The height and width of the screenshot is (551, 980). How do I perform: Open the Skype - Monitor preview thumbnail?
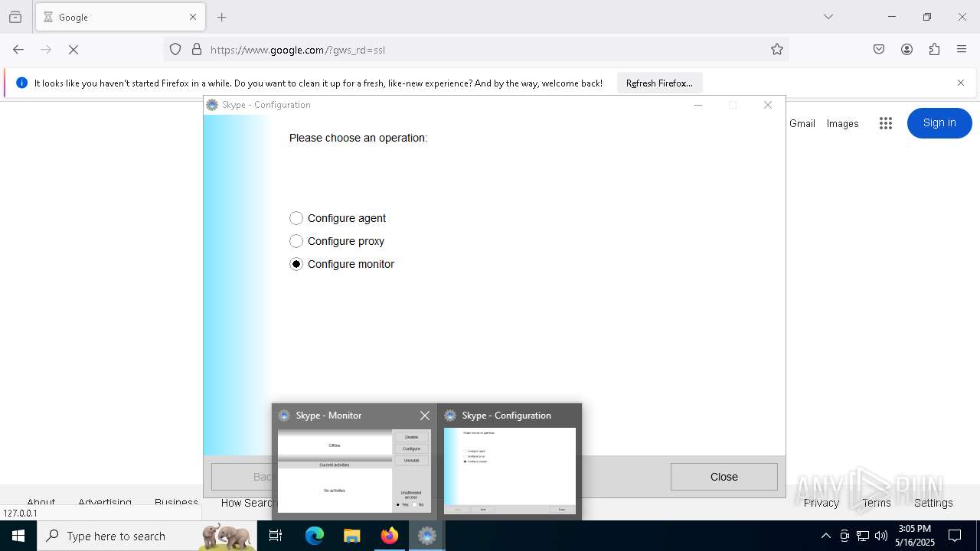[354, 471]
